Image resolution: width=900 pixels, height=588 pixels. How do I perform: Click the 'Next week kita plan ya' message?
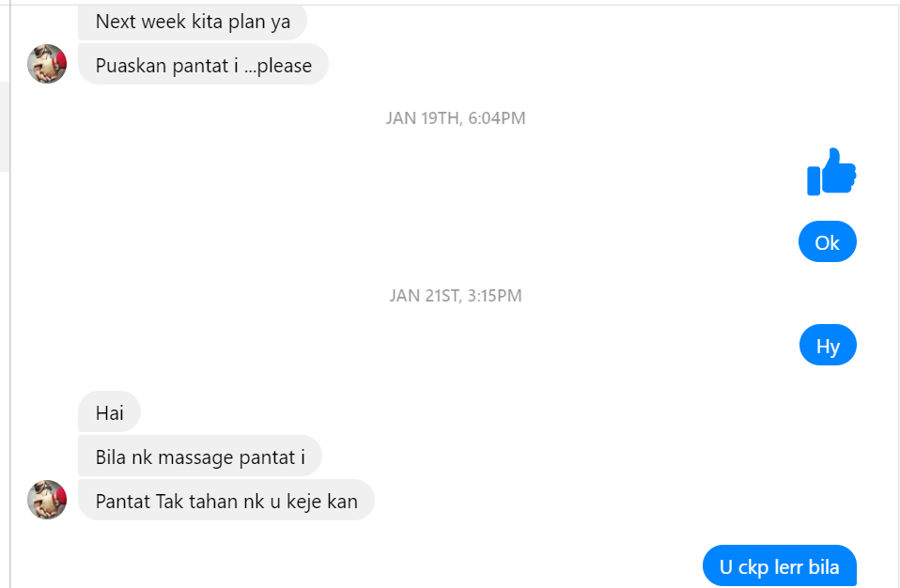tap(193, 22)
